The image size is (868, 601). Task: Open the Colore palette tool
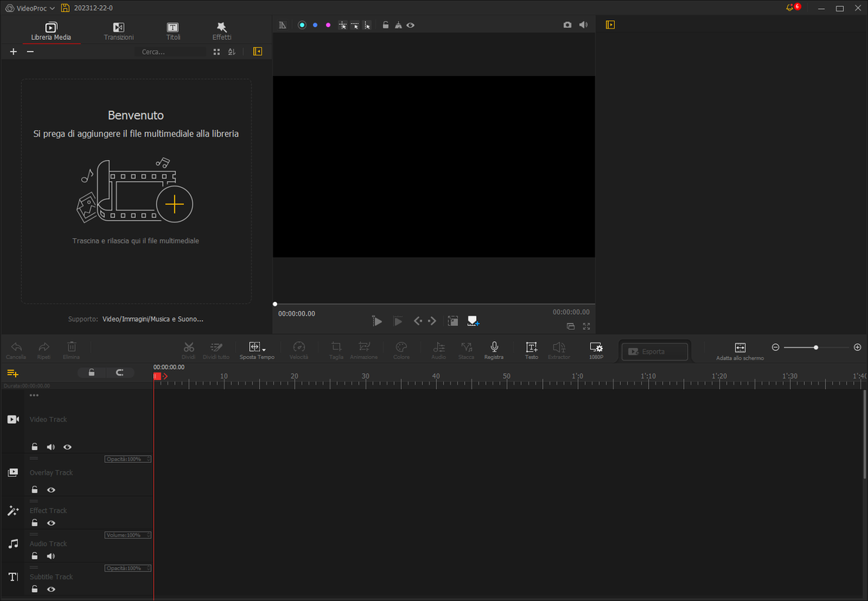[x=402, y=351]
